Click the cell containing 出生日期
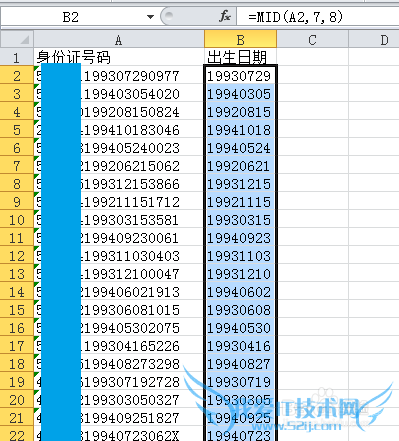The height and width of the screenshot is (441, 399). (240, 57)
